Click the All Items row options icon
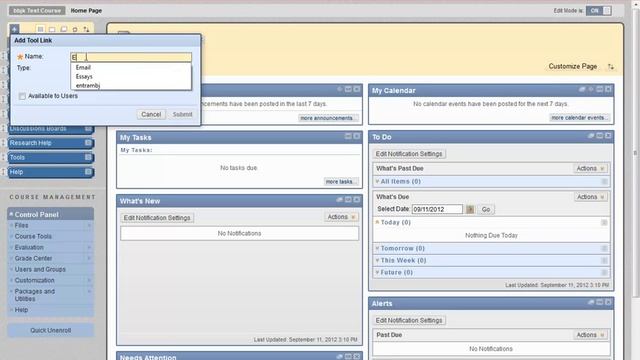The width and height of the screenshot is (640, 360). [x=604, y=181]
